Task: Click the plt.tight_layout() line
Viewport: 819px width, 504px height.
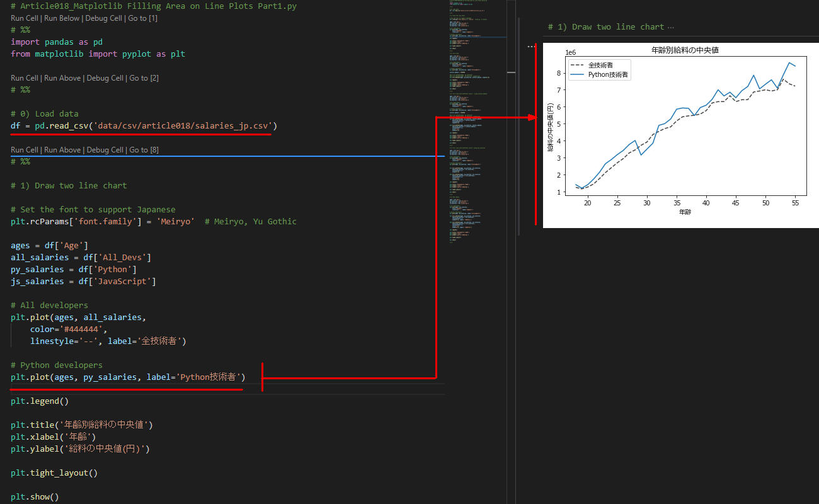Action: point(54,473)
